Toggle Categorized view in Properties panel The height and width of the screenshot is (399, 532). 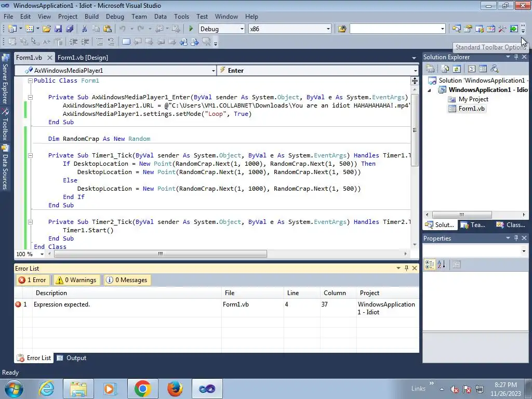pyautogui.click(x=430, y=264)
